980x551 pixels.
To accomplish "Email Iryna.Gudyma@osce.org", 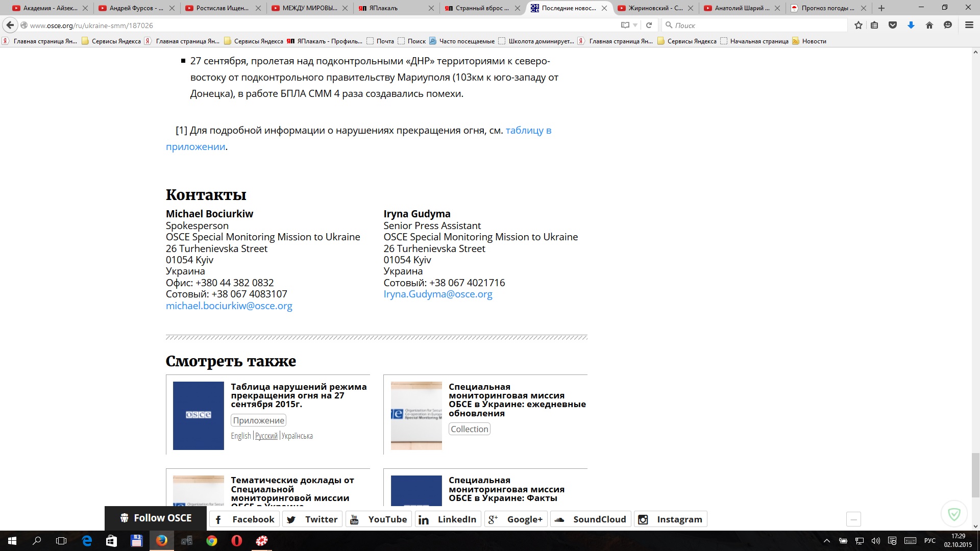I will (438, 294).
